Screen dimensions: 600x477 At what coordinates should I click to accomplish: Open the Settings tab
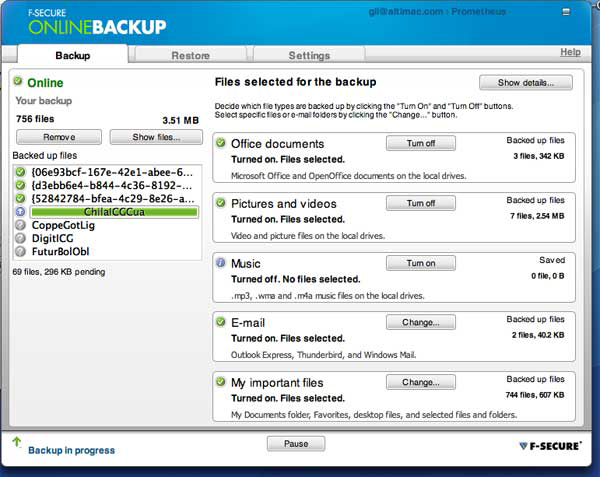(x=309, y=56)
